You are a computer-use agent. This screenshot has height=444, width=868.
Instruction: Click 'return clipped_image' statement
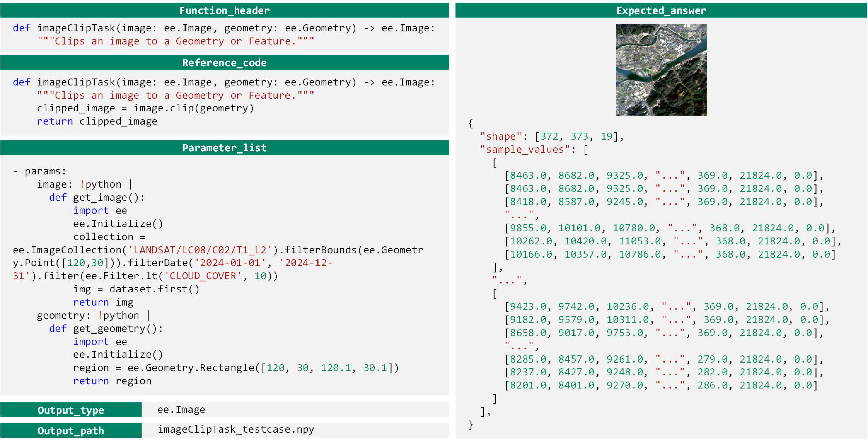click(x=97, y=121)
